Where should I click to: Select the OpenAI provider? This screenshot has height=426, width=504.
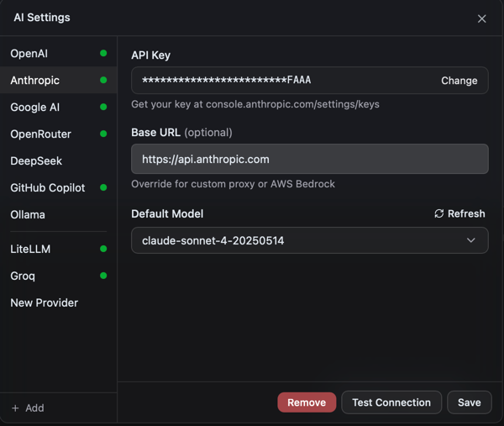tap(59, 54)
